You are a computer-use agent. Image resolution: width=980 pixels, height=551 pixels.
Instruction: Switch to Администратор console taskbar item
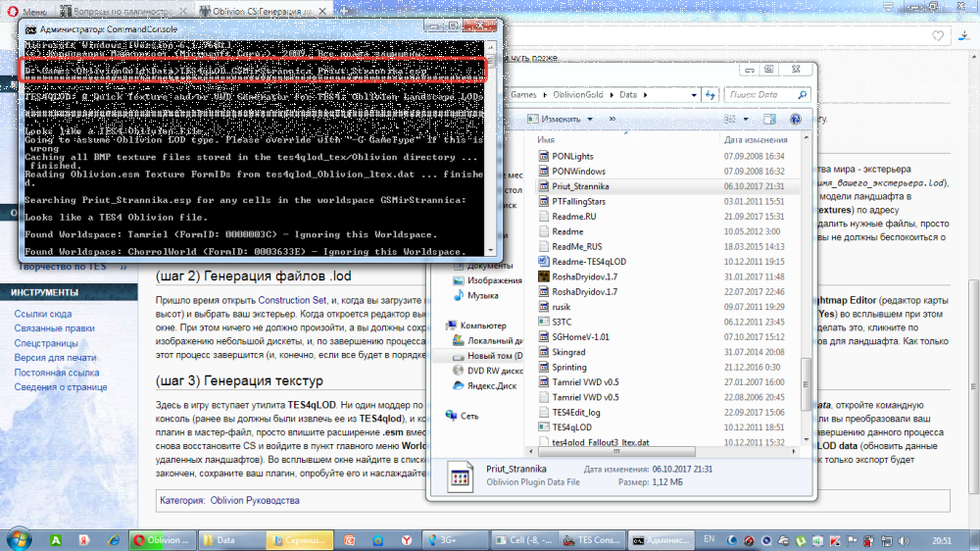661,540
